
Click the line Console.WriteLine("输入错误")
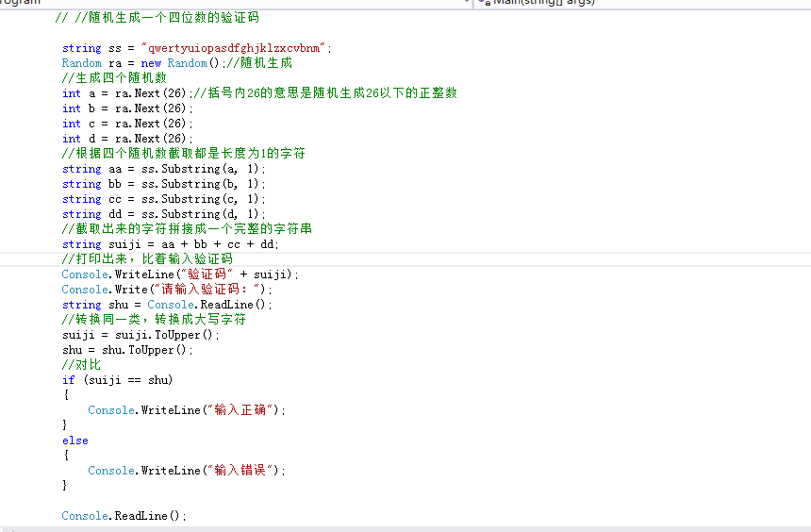pyautogui.click(x=186, y=471)
